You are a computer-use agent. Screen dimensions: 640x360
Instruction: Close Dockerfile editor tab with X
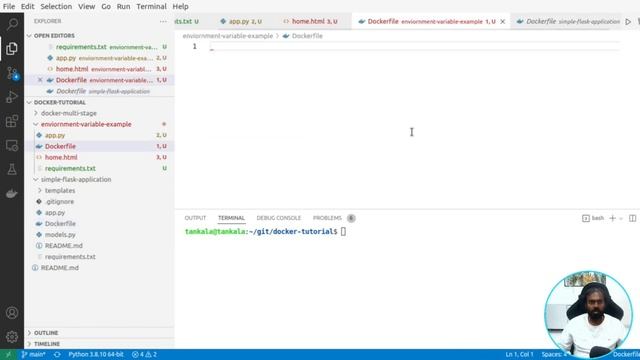(x=503, y=22)
